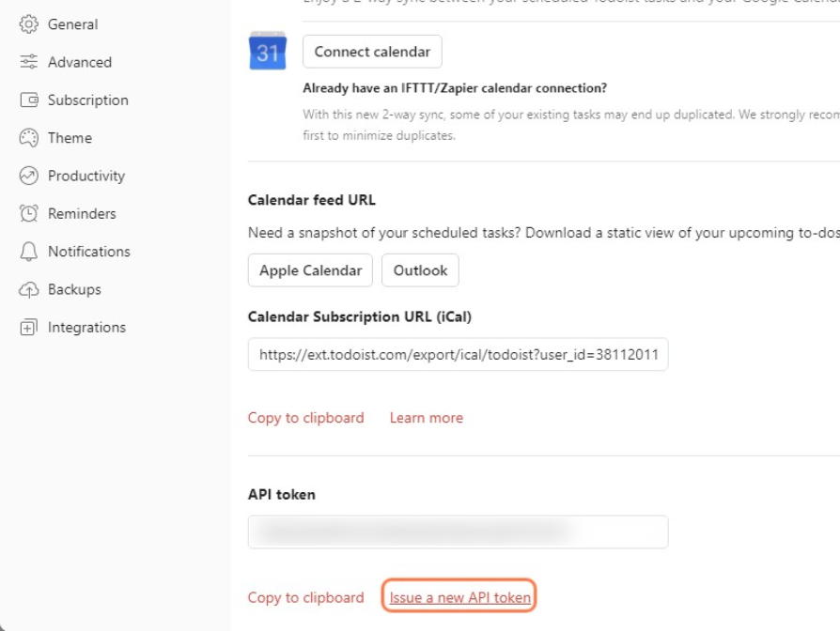
Task: Click the General gear icon
Action: pyautogui.click(x=29, y=24)
